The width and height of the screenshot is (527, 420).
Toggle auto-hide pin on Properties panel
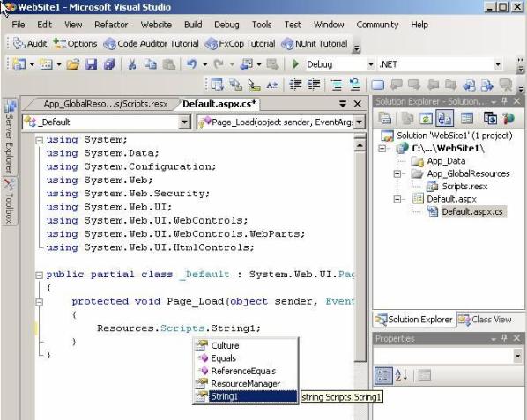pos(504,338)
